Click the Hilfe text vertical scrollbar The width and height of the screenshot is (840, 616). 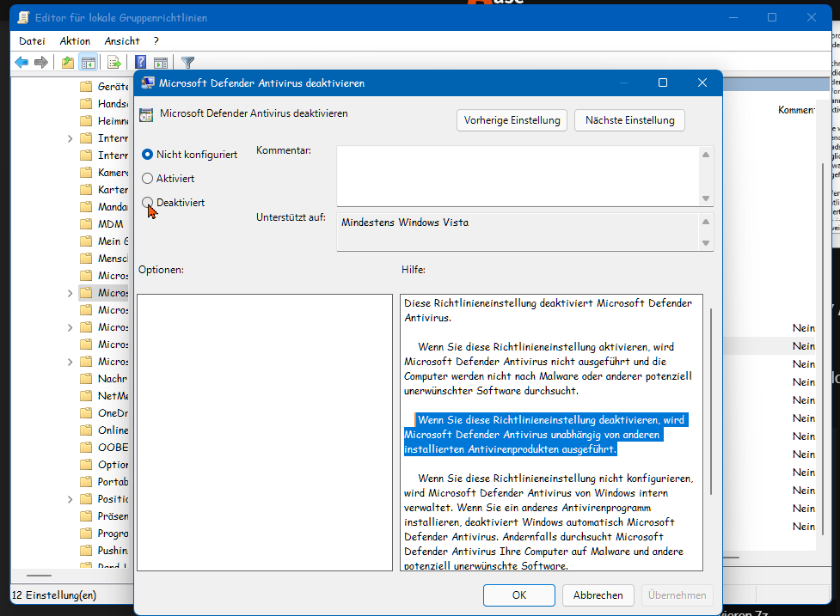point(711,401)
